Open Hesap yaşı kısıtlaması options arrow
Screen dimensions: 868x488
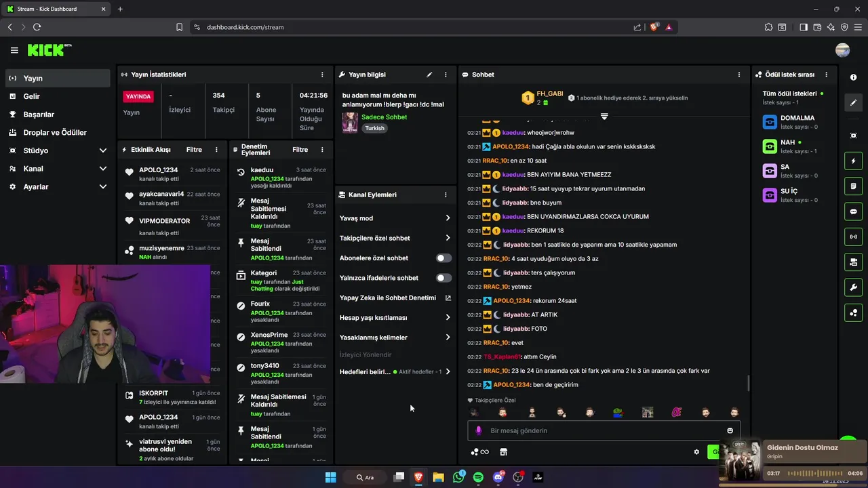(448, 317)
